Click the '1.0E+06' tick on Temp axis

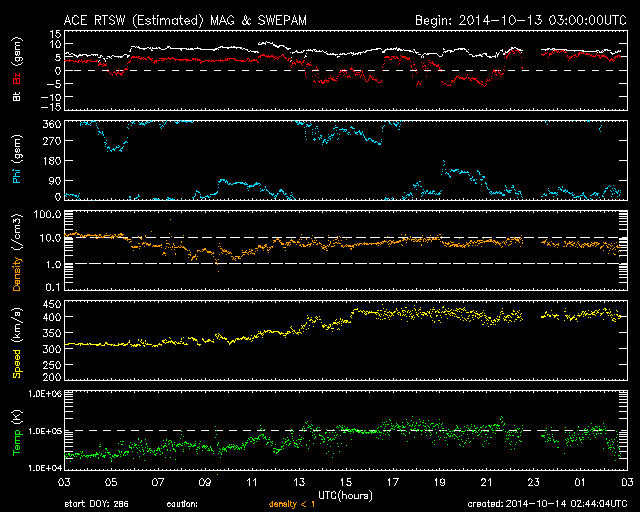(45, 394)
